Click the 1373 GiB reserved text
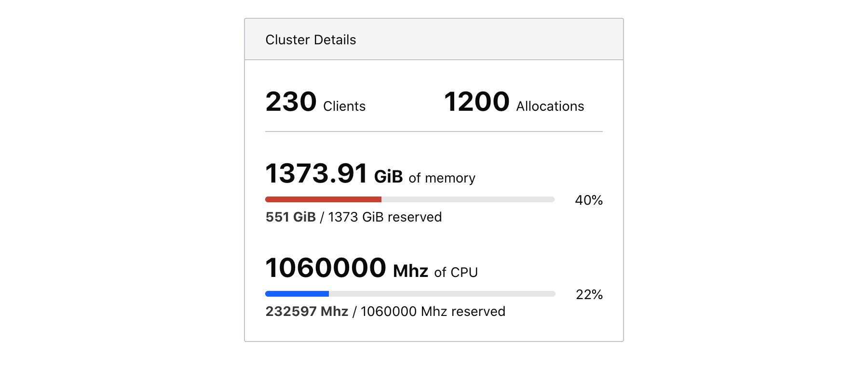Screen dimensions: 868x367 [385, 217]
